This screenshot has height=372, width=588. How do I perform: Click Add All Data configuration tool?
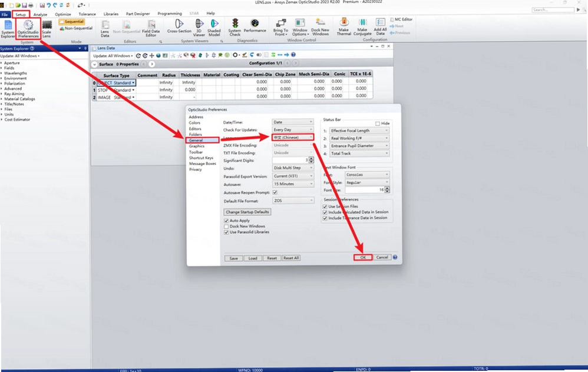380,27
